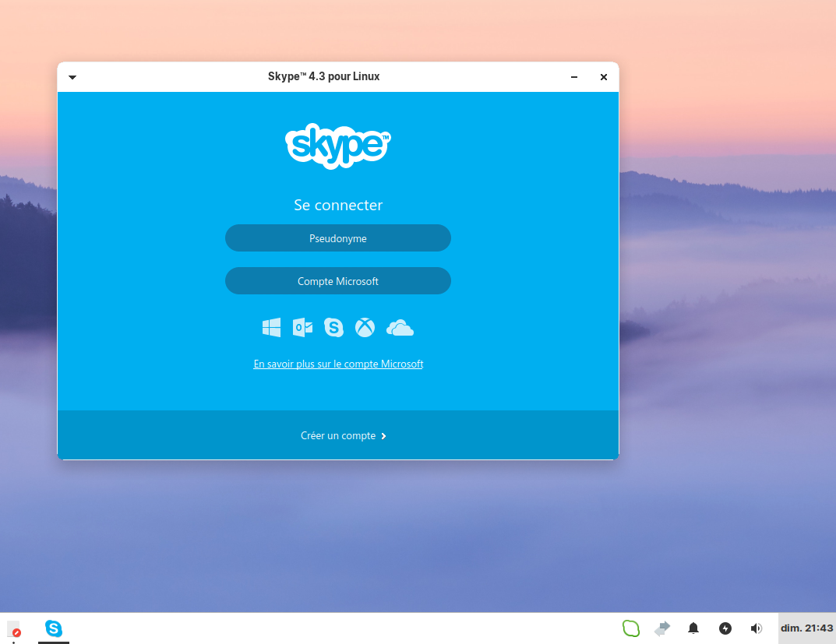Open the clock showing dim. 21:43
836x644 pixels.
click(x=806, y=628)
